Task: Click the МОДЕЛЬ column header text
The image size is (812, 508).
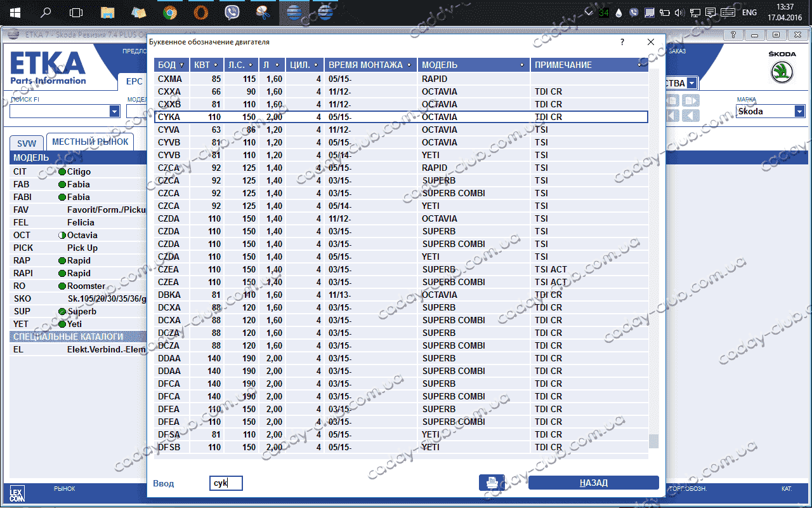Action: point(440,65)
